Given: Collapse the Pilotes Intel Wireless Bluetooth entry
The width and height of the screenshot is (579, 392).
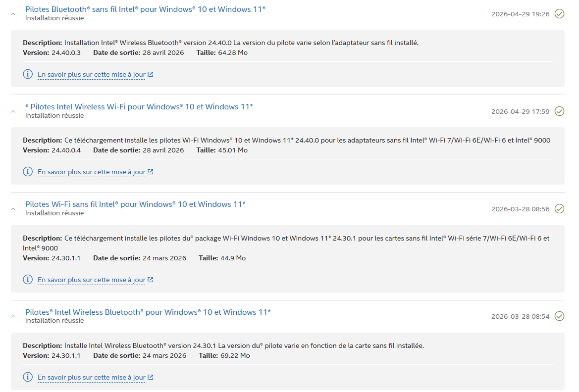Looking at the screenshot, I should [x=13, y=316].
